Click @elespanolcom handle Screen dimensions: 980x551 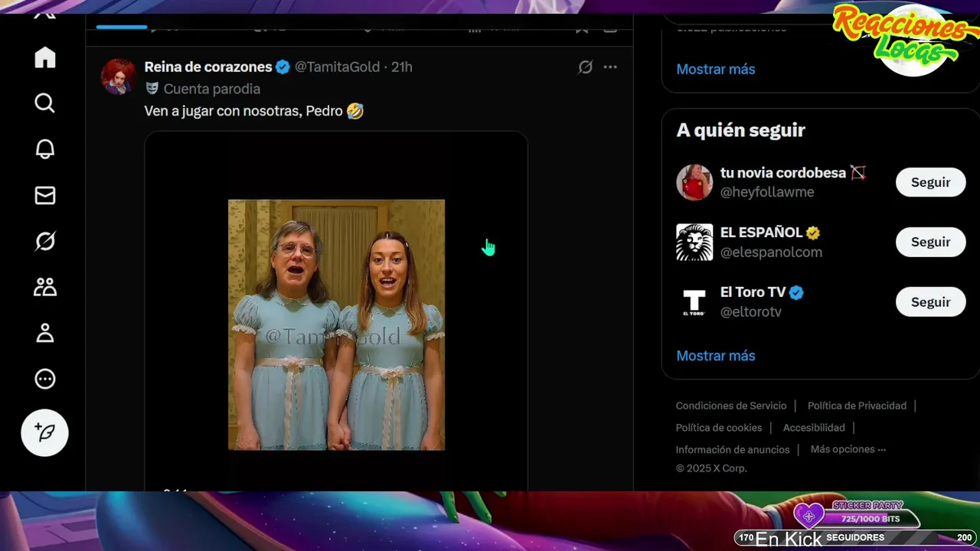coord(771,252)
